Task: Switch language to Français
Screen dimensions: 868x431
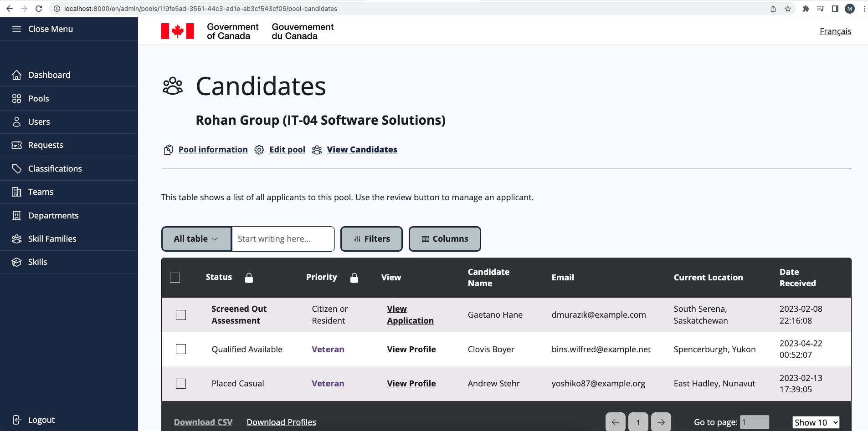Action: coord(835,31)
